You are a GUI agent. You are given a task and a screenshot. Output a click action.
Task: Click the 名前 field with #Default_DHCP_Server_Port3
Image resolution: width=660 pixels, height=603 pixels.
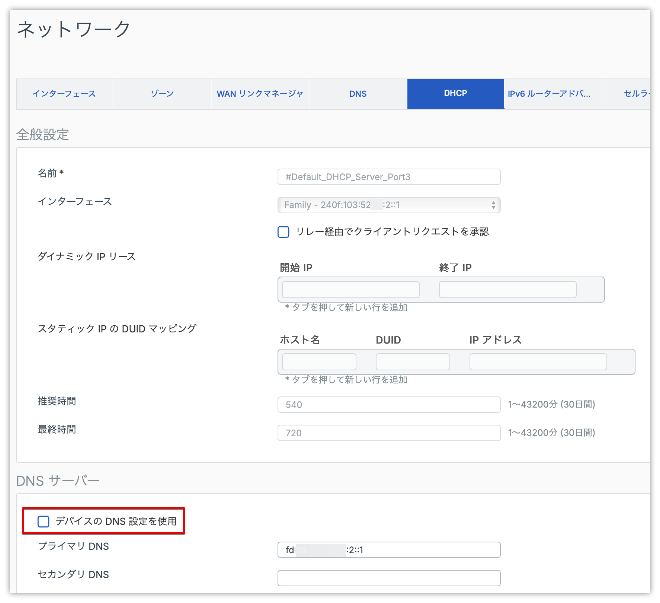click(388, 177)
